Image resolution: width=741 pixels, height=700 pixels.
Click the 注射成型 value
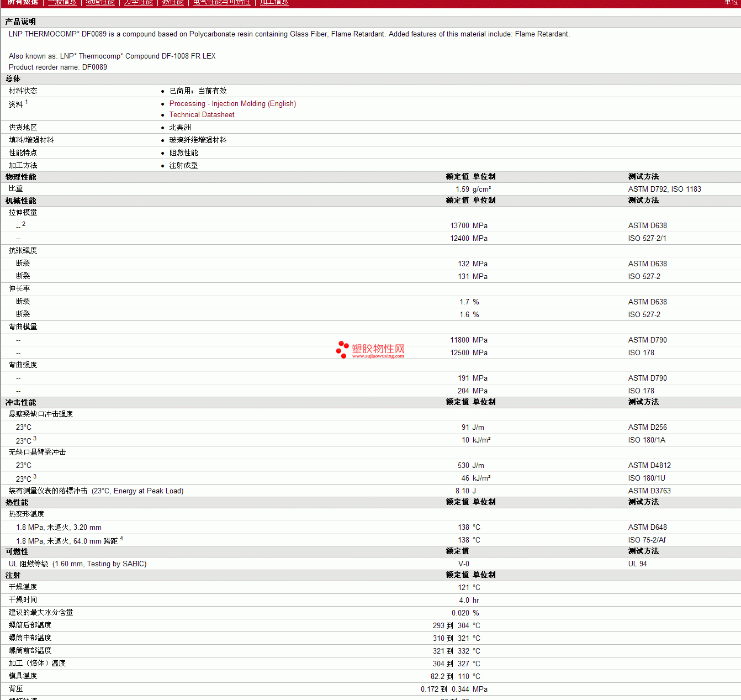[183, 165]
